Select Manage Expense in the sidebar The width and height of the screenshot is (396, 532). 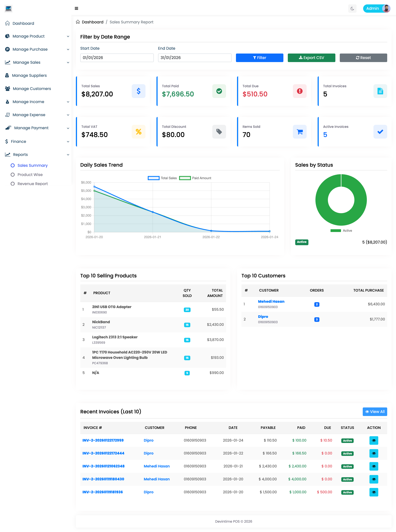(29, 115)
